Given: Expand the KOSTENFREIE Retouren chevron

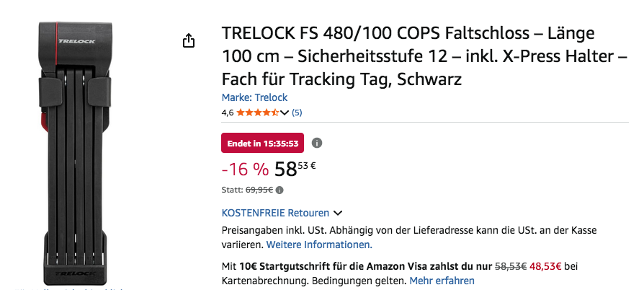Looking at the screenshot, I should (x=338, y=213).
